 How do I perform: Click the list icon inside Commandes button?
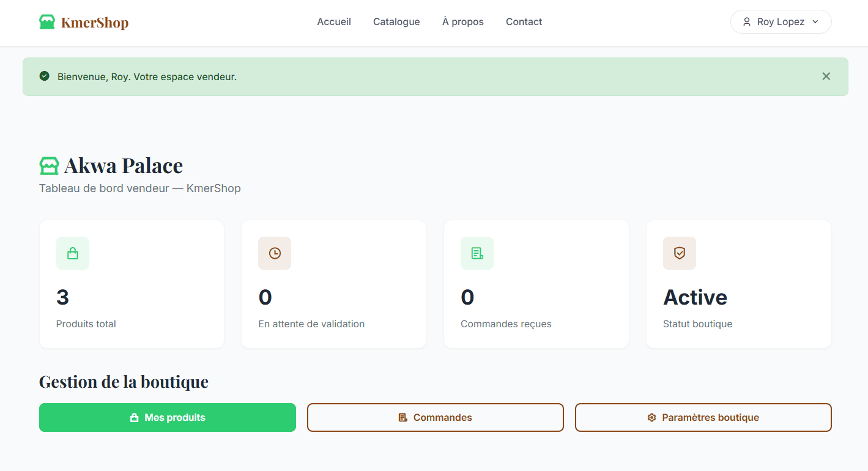402,418
